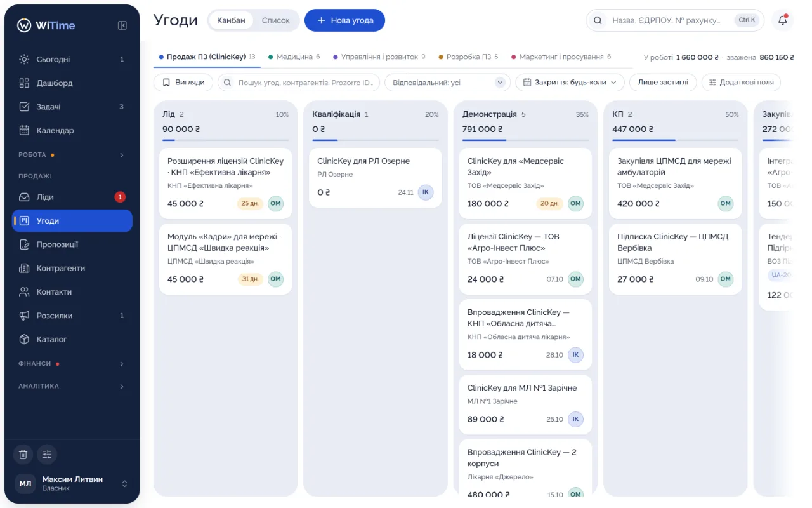This screenshot has height=508, width=812.
Task: Click the WiTime logo icon
Action: [x=24, y=25]
